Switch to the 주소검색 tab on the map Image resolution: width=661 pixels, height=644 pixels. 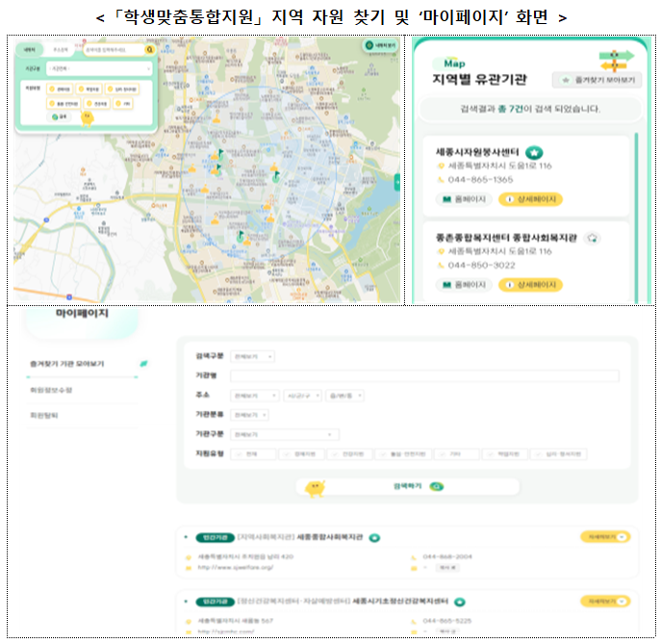point(61,48)
